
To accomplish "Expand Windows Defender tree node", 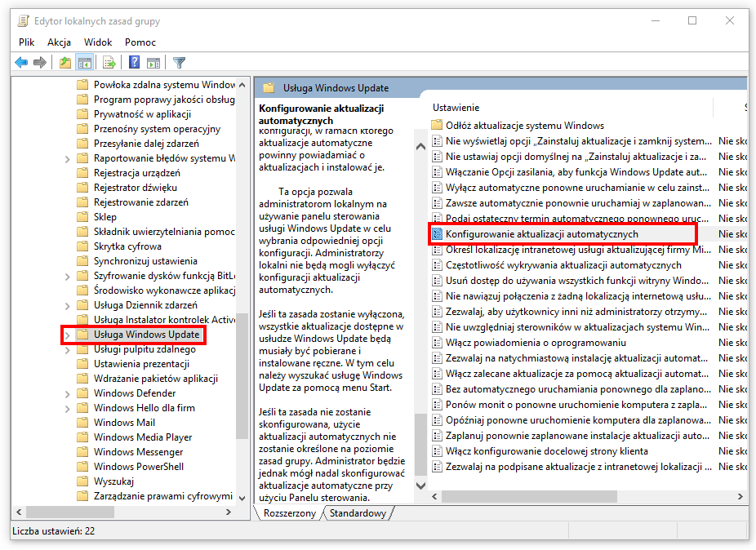I will [x=68, y=394].
